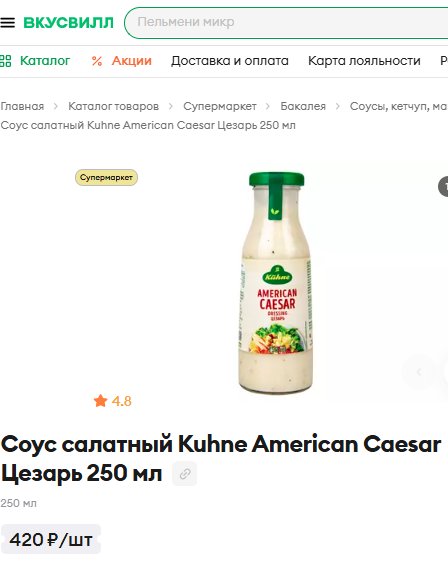Click the ВкусВилл logo

(68, 22)
